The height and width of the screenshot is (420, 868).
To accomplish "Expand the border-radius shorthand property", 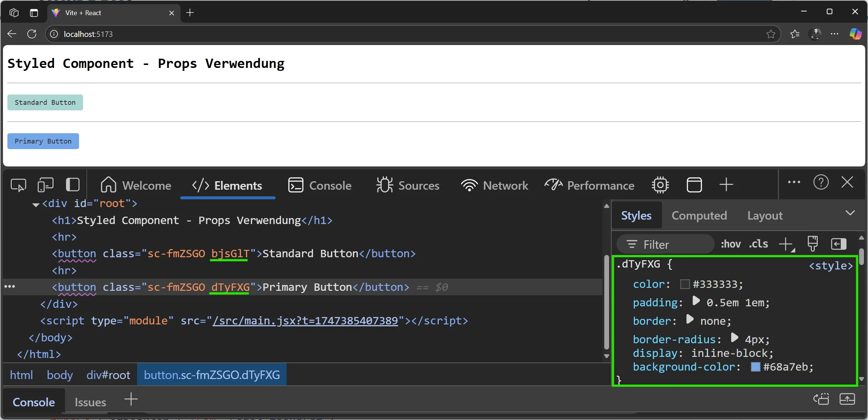I will [x=734, y=338].
